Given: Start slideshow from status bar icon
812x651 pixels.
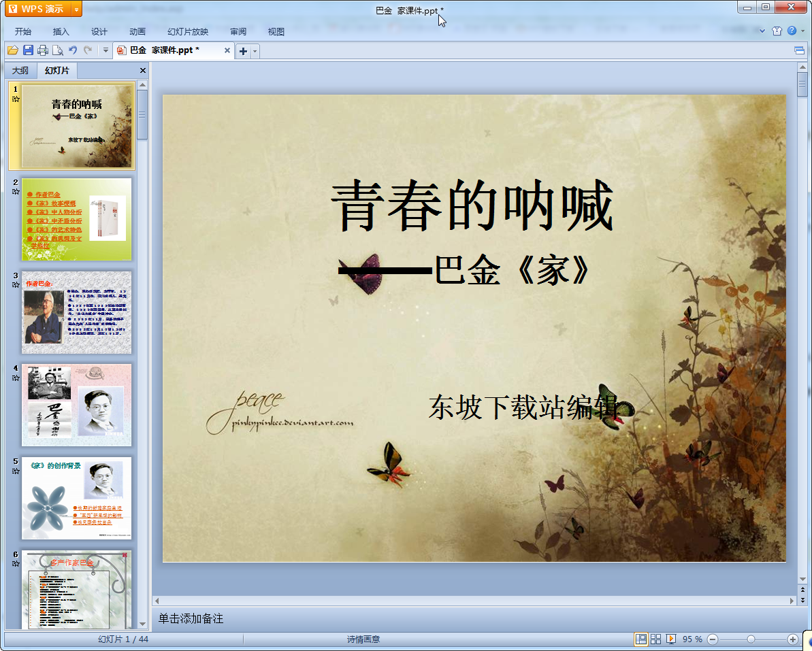Looking at the screenshot, I should click(670, 639).
